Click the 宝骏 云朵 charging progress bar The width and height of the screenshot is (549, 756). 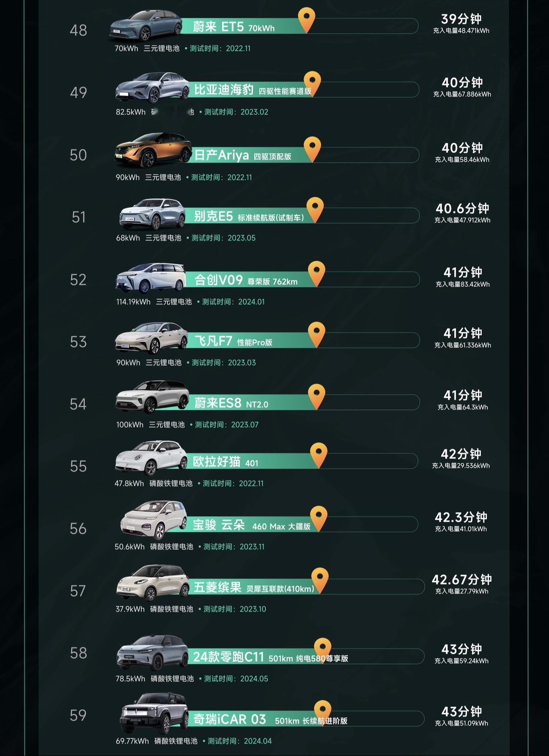click(303, 524)
